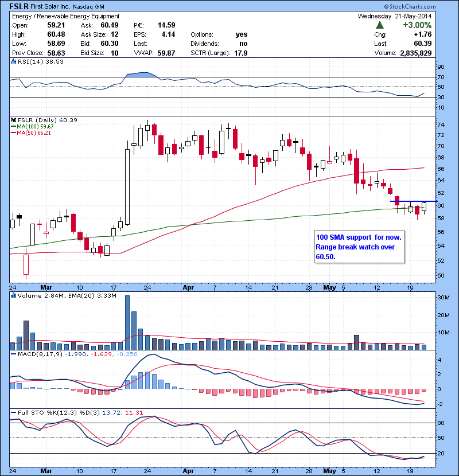Click the dark blue MACD legend line marker
The height and width of the screenshot is (476, 459).
(x=14, y=354)
